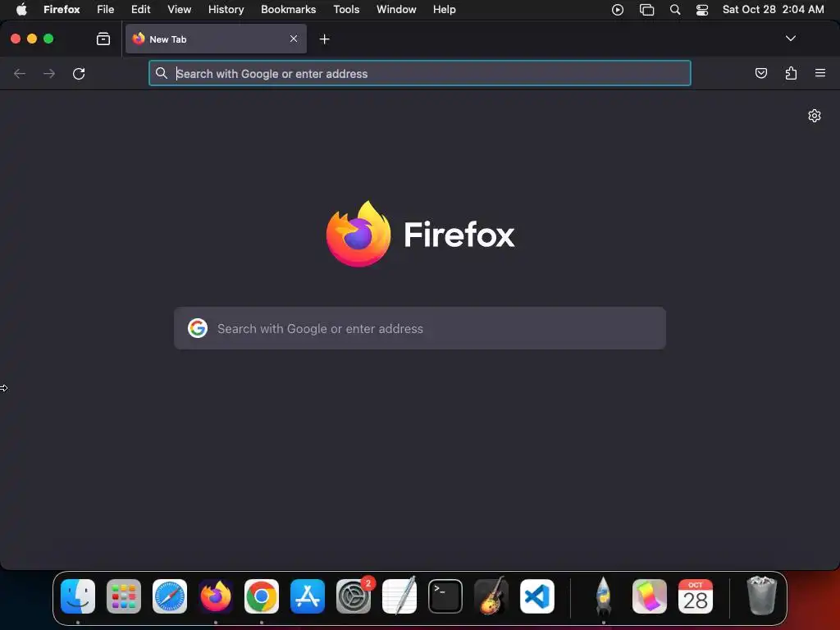Open a new tab with plus button

(x=324, y=39)
